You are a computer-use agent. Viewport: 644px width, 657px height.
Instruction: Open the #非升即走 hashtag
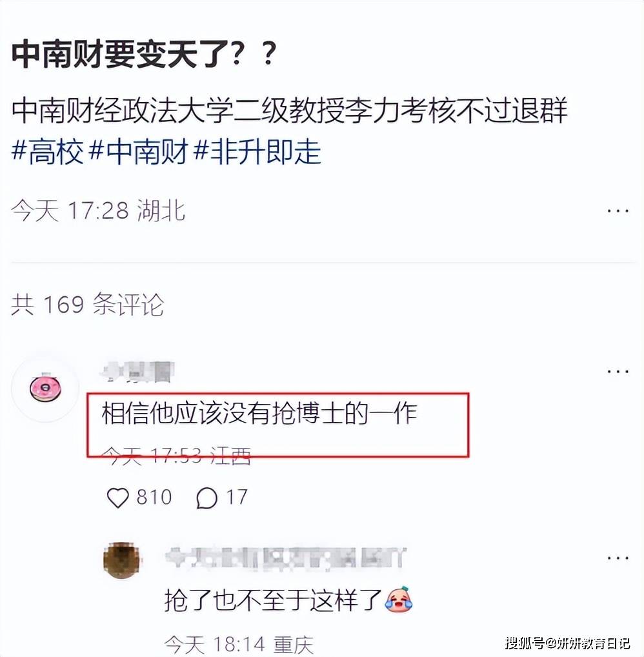tap(257, 151)
